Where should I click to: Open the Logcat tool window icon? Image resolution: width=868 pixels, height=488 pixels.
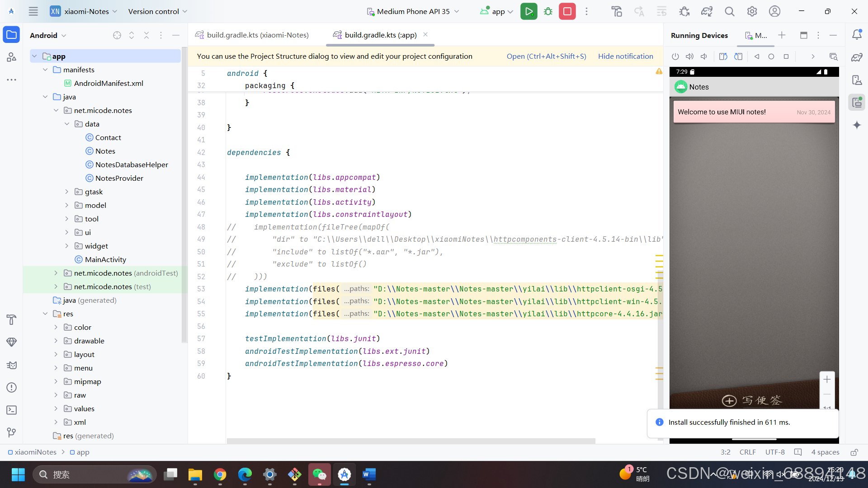click(12, 365)
